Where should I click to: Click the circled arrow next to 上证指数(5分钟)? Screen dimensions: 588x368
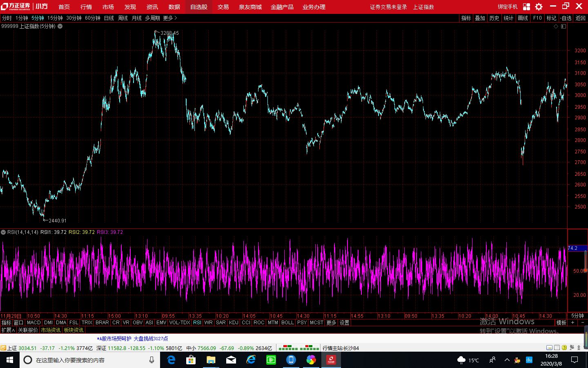[60, 26]
